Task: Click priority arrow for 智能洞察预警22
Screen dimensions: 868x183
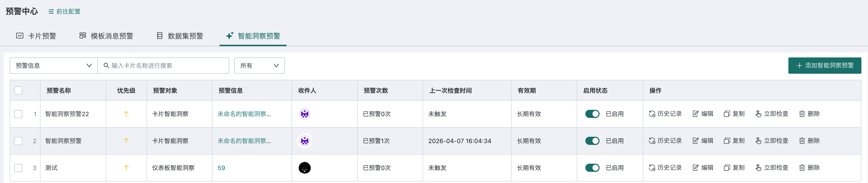Action: [126, 114]
